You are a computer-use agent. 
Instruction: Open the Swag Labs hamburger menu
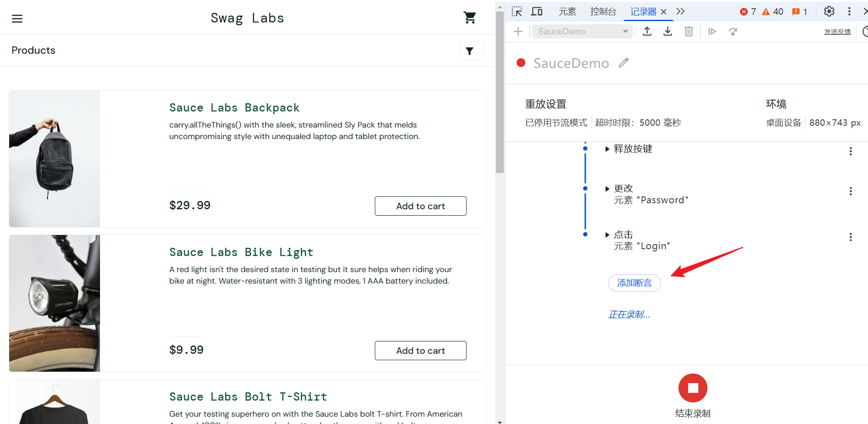pyautogui.click(x=17, y=18)
